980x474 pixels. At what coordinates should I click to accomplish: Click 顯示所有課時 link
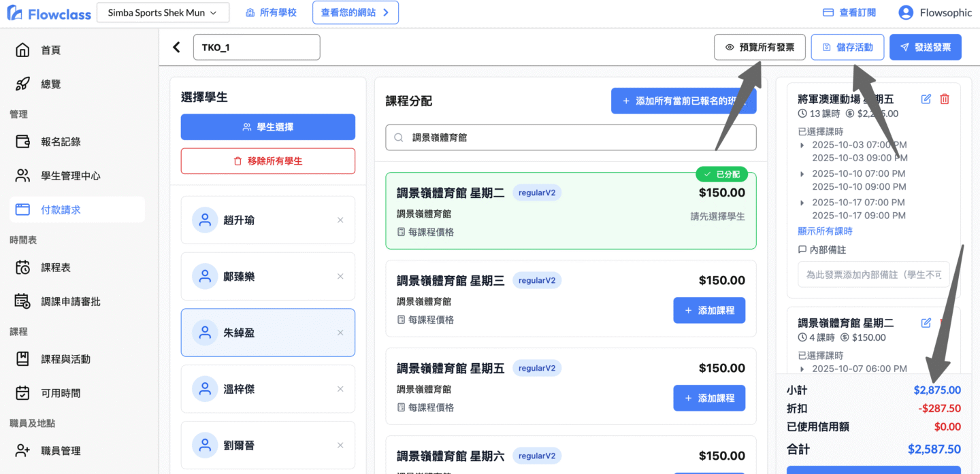825,231
